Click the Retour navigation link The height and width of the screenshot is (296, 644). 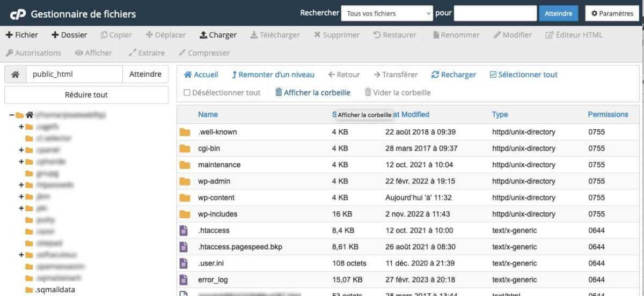click(344, 75)
